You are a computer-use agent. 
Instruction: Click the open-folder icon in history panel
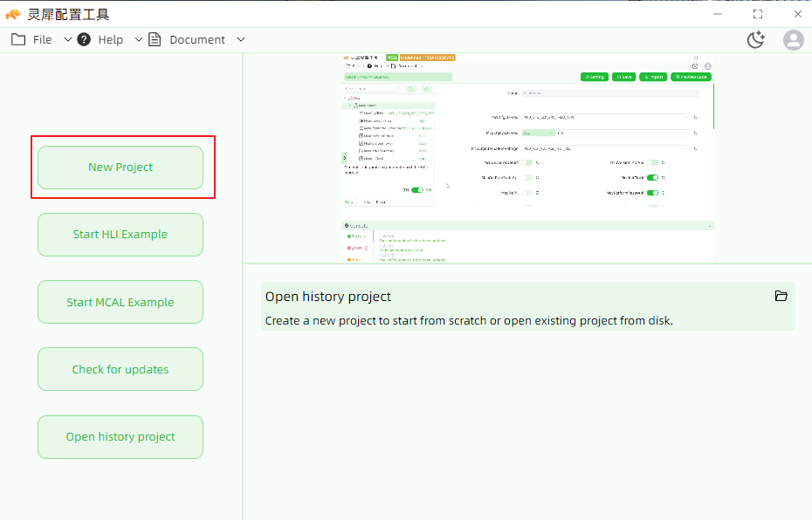click(781, 296)
